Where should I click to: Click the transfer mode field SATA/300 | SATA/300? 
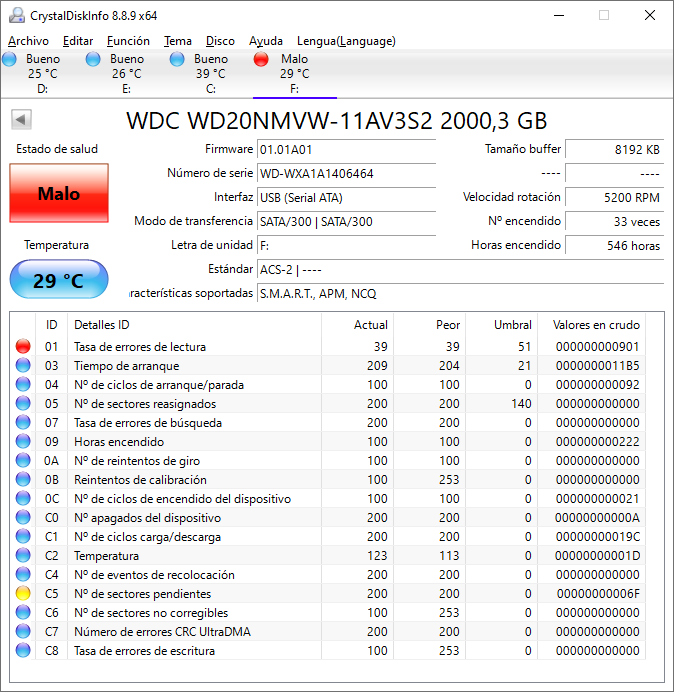pos(346,222)
